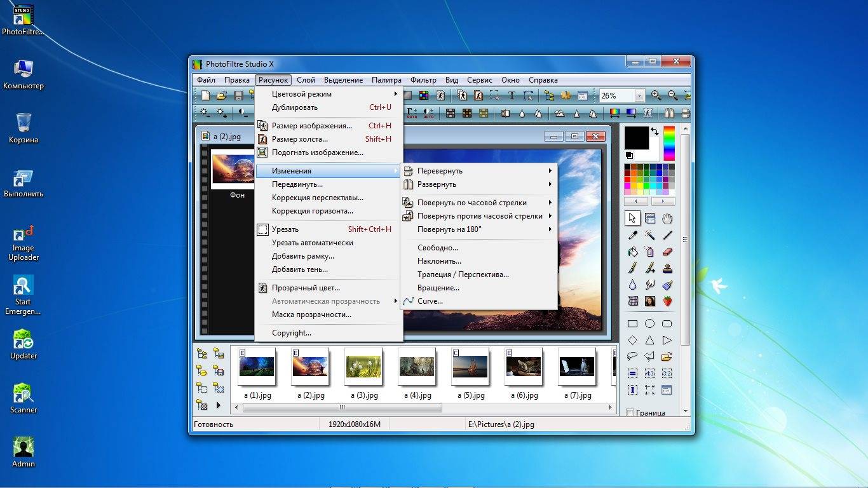The image size is (868, 488).
Task: Open the Файл menu
Action: point(206,80)
